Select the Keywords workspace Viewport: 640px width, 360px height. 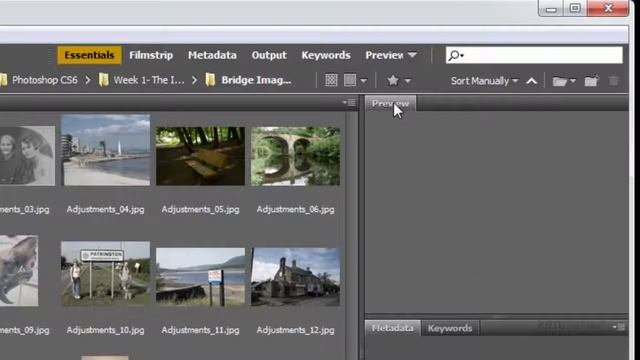pyautogui.click(x=326, y=55)
